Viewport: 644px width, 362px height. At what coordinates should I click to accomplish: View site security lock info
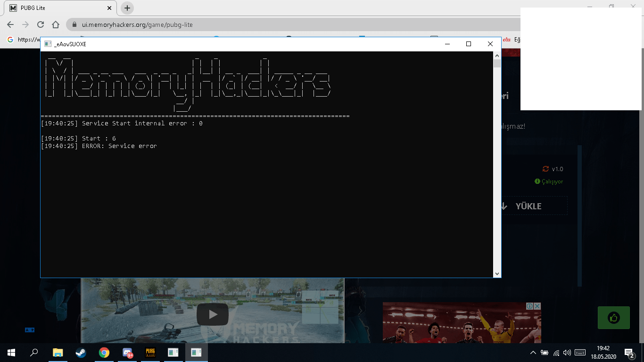[x=74, y=25]
